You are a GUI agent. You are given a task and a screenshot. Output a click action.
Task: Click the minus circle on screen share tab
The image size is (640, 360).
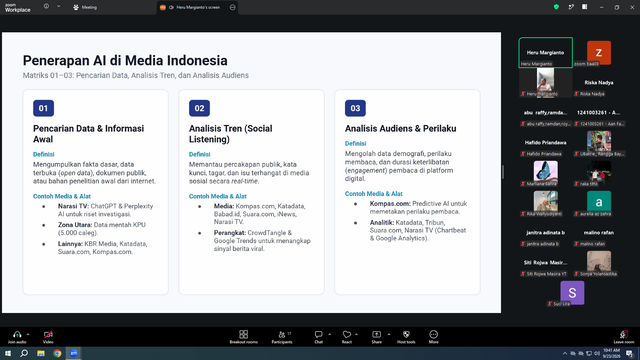(x=232, y=7)
